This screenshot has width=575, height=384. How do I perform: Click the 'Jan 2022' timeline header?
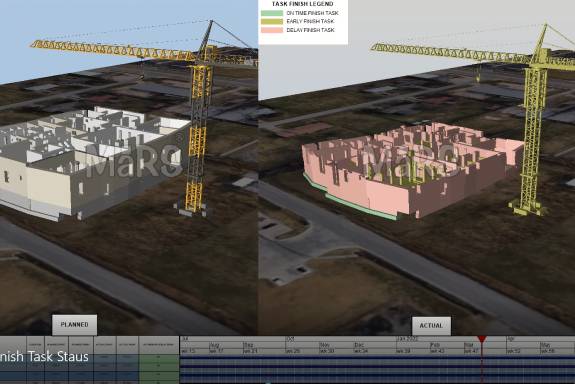(407, 339)
